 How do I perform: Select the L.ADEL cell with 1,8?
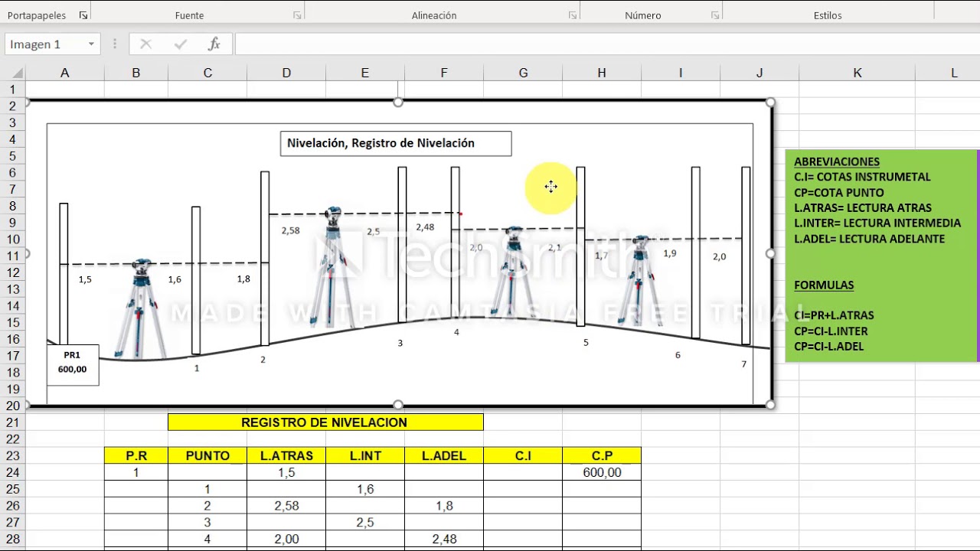[444, 506]
